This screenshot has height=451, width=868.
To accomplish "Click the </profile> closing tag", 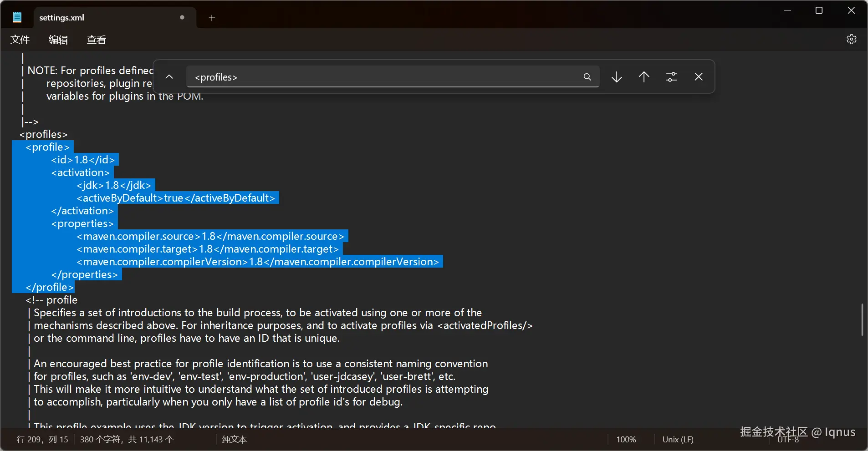I will [50, 287].
